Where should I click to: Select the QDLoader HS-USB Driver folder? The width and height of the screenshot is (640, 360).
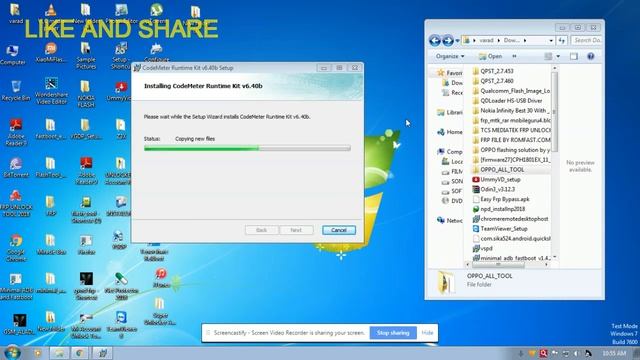coord(507,100)
